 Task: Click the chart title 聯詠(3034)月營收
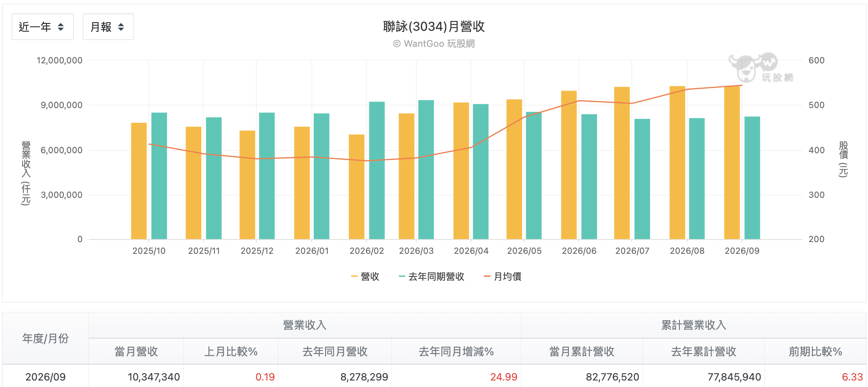pos(434,26)
